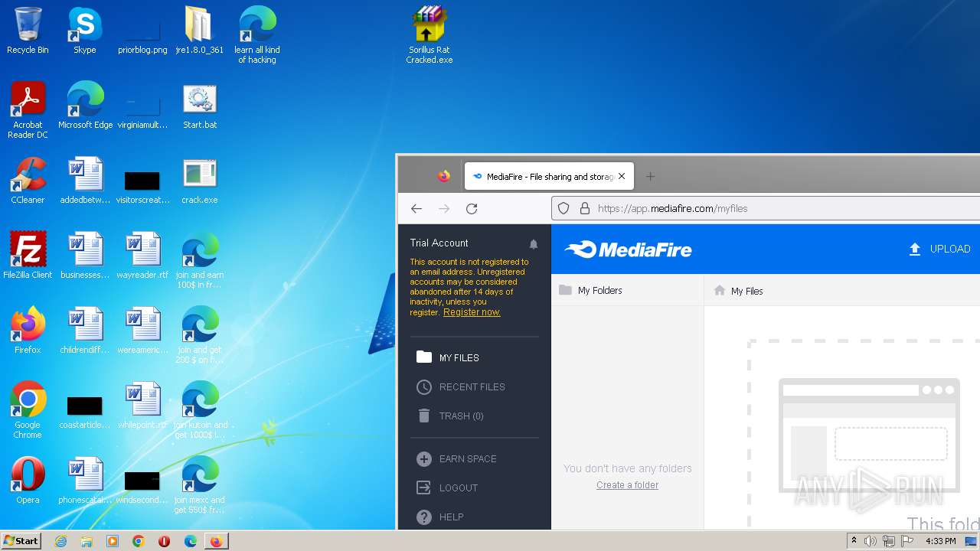Open 'learn all kind of hacking' shortcut
Viewport: 980px width, 551px height.
point(257,34)
